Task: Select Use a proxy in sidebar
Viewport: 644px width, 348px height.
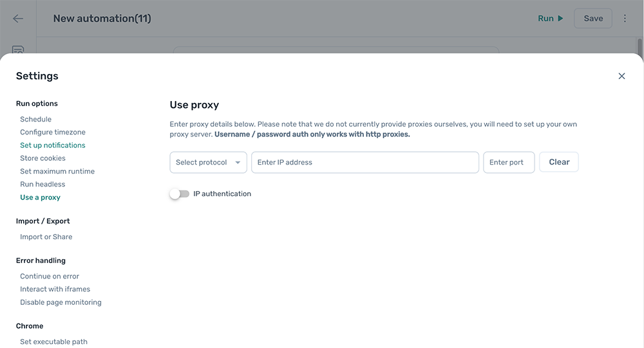Action: click(x=40, y=197)
